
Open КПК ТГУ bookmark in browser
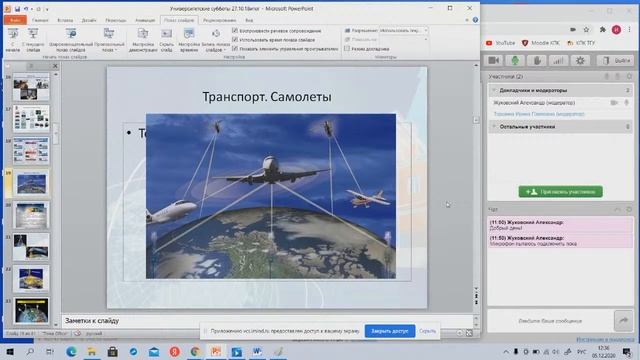[581, 43]
